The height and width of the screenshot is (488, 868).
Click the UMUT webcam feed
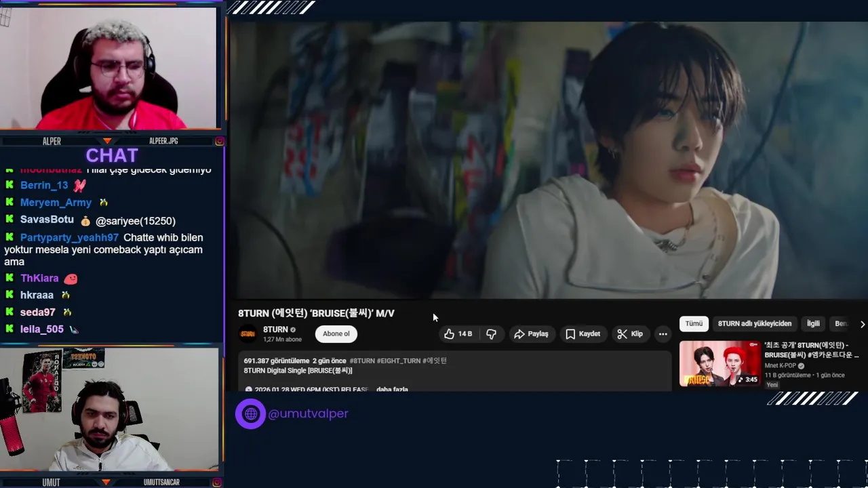pyautogui.click(x=109, y=409)
